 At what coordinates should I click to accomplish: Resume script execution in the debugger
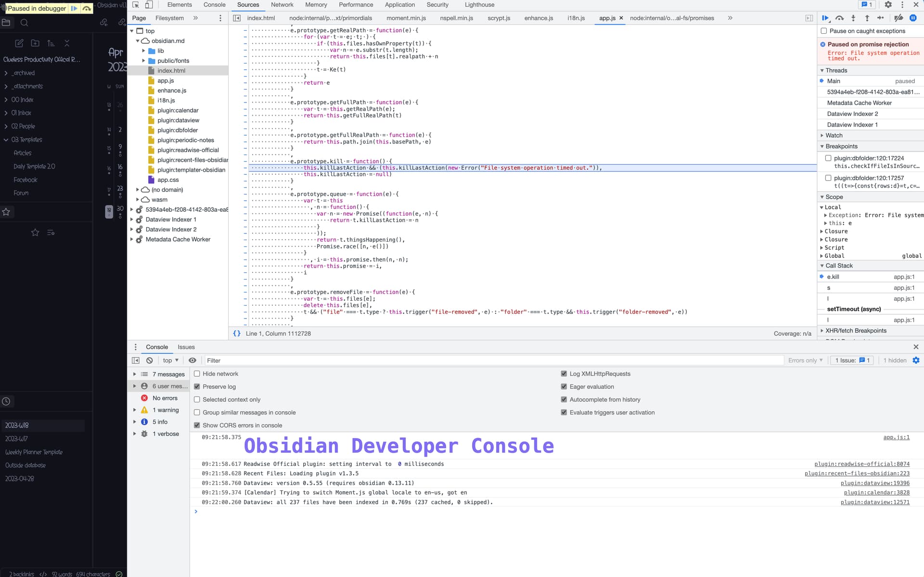825,18
